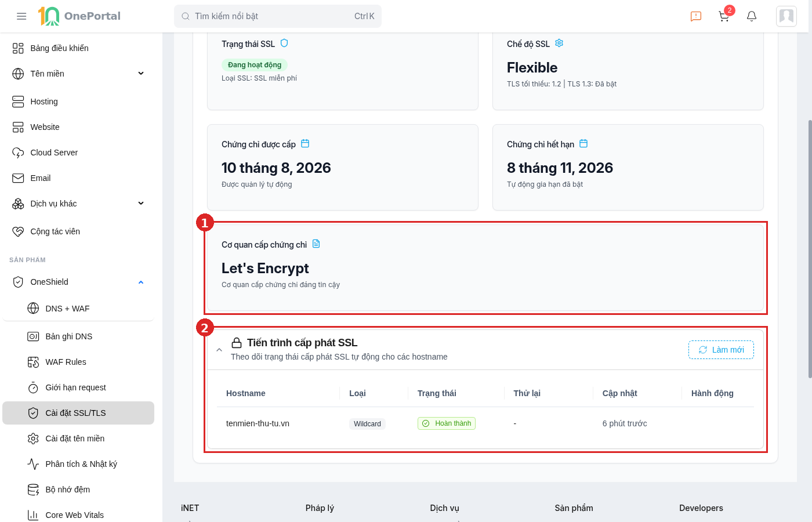Viewport: 812px width, 522px height.
Task: Click the shield icon next to Trạng thái SSL
Action: point(284,43)
